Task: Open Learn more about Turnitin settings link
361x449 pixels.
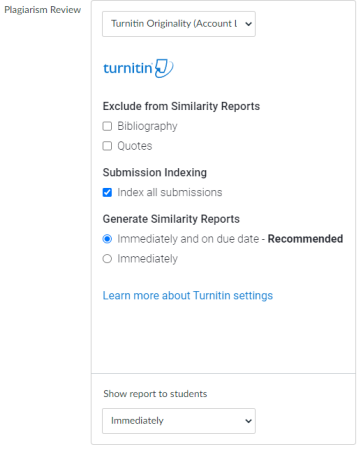Action: [x=188, y=296]
